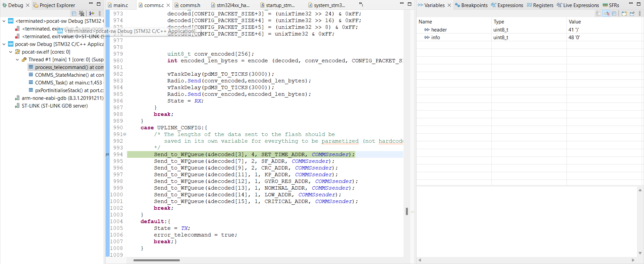The image size is (644, 264).
Task: Sort variables by the Name column header
Action: pos(454,22)
